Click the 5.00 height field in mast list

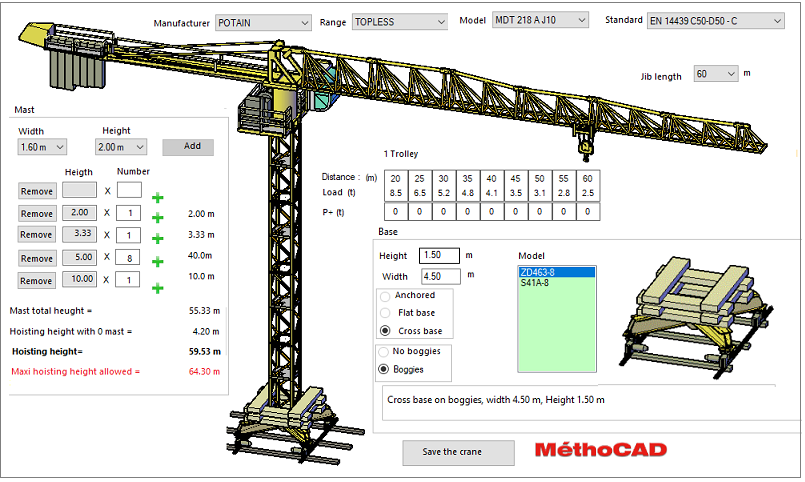coord(80,257)
